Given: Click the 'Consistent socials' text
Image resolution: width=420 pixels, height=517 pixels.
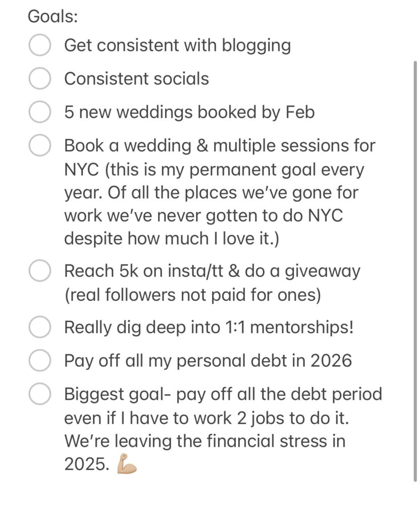Looking at the screenshot, I should 136,79.
